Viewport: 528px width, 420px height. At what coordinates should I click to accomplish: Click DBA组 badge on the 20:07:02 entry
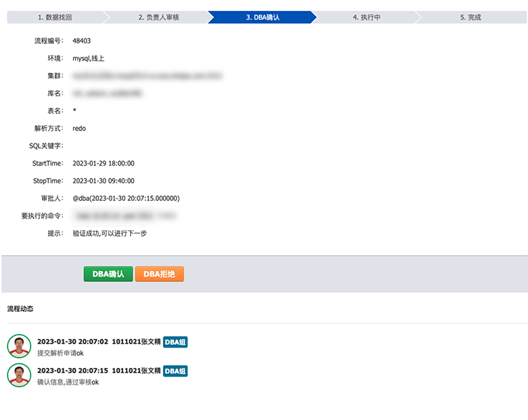pyautogui.click(x=175, y=342)
